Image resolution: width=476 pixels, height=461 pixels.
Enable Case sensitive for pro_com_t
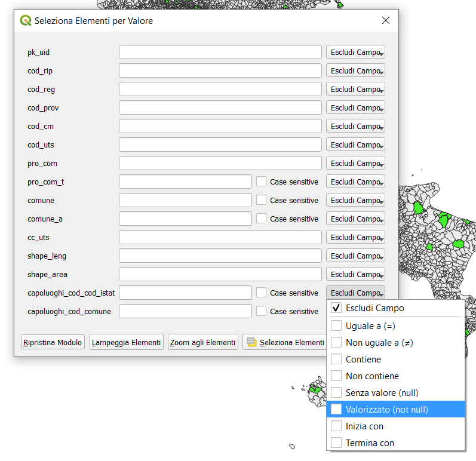click(x=261, y=182)
